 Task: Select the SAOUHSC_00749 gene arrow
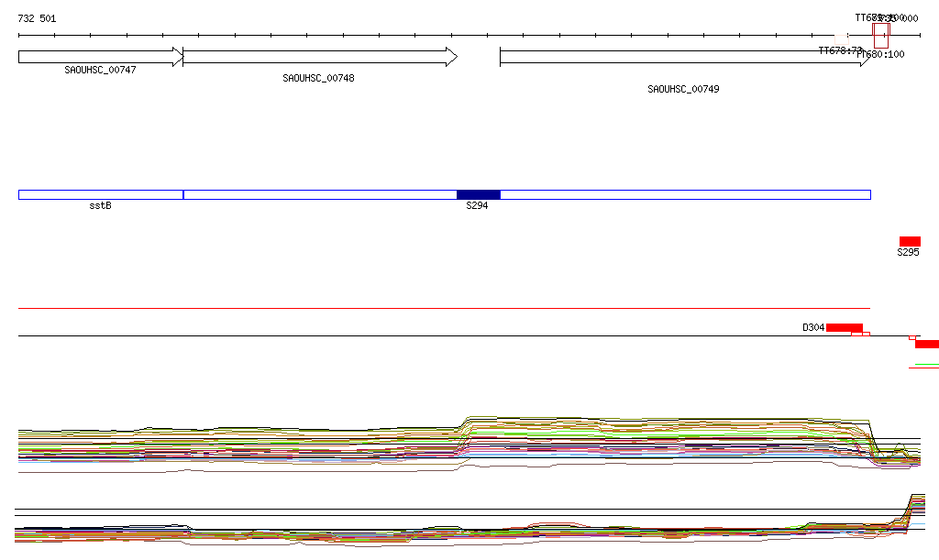pyautogui.click(x=683, y=58)
